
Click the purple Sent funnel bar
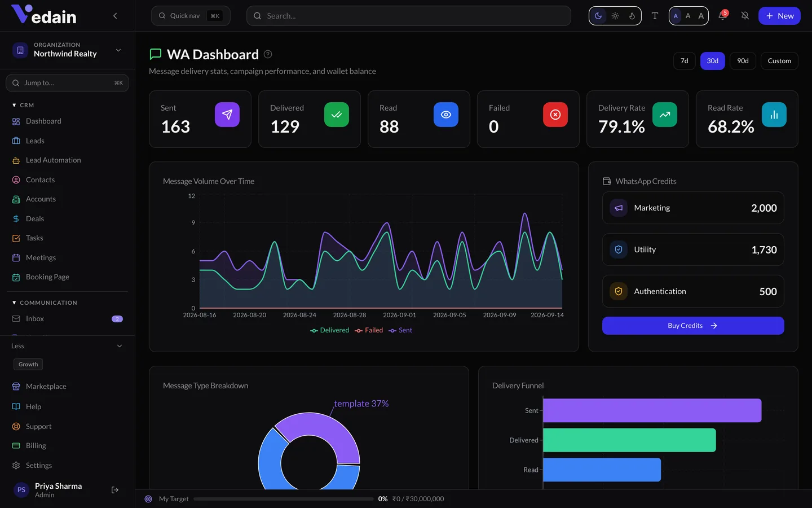652,410
